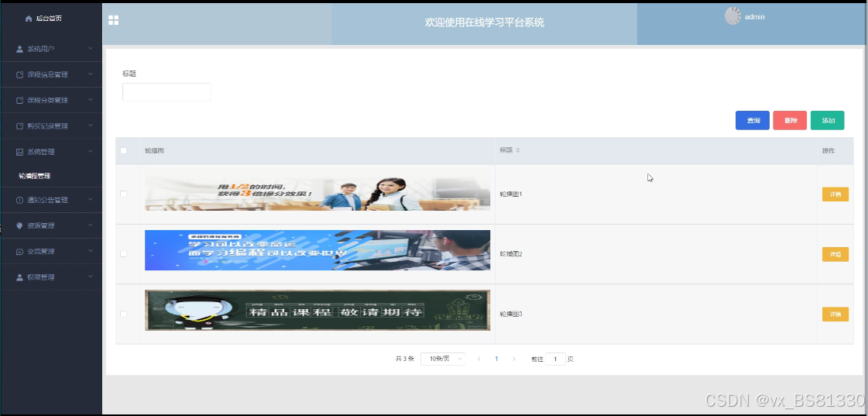The height and width of the screenshot is (416, 868).
Task: Click the admin username text
Action: [x=754, y=17]
